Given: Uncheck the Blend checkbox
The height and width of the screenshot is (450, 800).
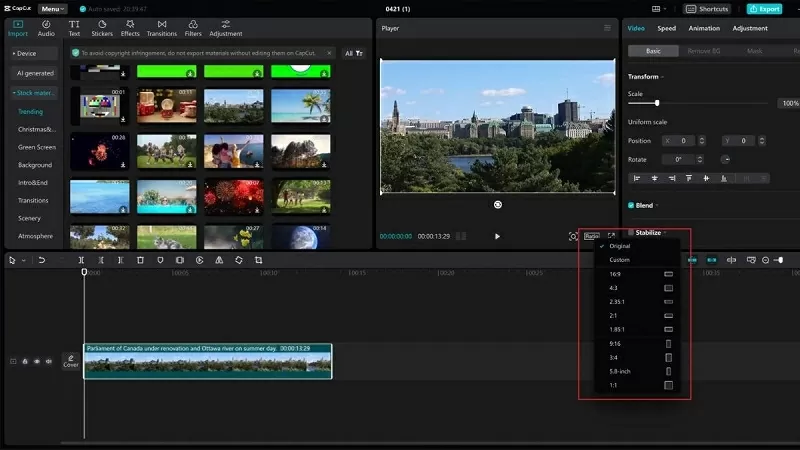Looking at the screenshot, I should (631, 205).
